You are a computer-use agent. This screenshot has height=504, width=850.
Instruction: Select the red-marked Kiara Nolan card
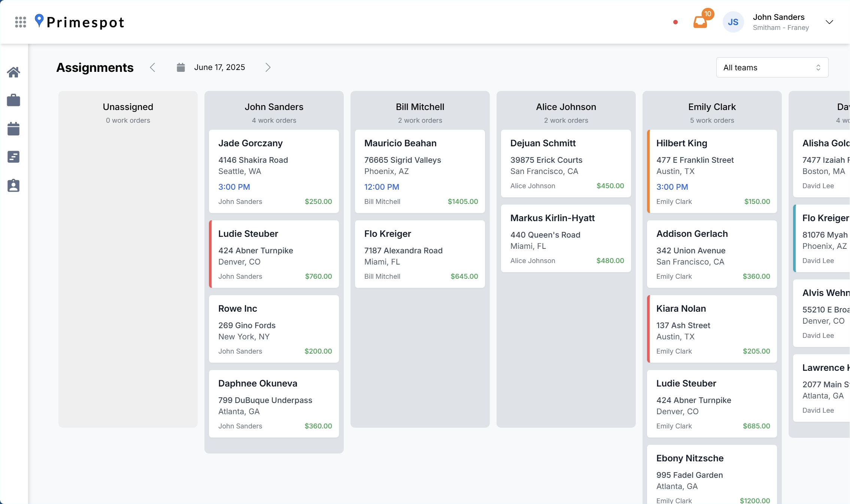pyautogui.click(x=712, y=329)
